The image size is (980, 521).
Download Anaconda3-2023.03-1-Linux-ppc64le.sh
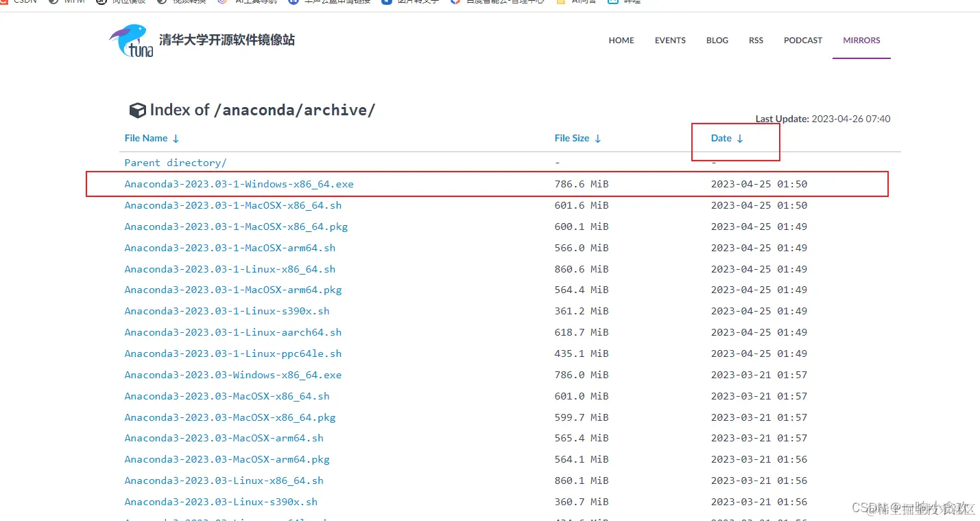click(x=232, y=354)
